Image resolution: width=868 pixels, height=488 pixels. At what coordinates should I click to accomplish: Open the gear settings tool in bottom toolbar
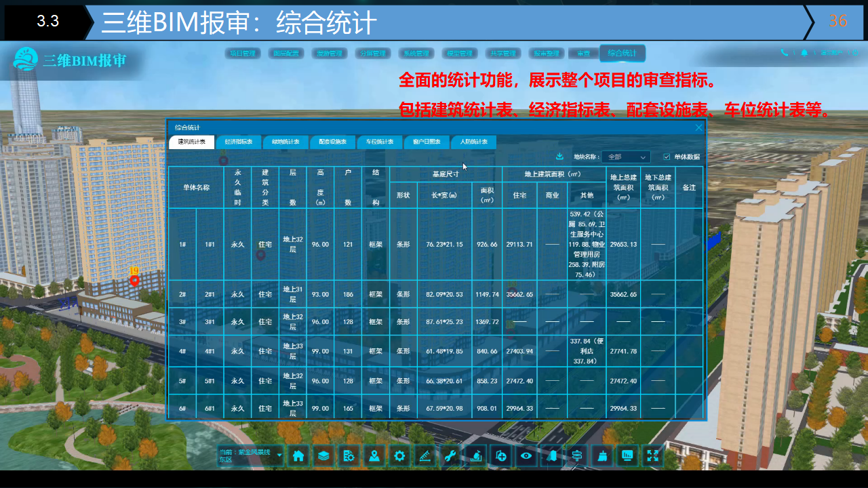[x=400, y=456]
